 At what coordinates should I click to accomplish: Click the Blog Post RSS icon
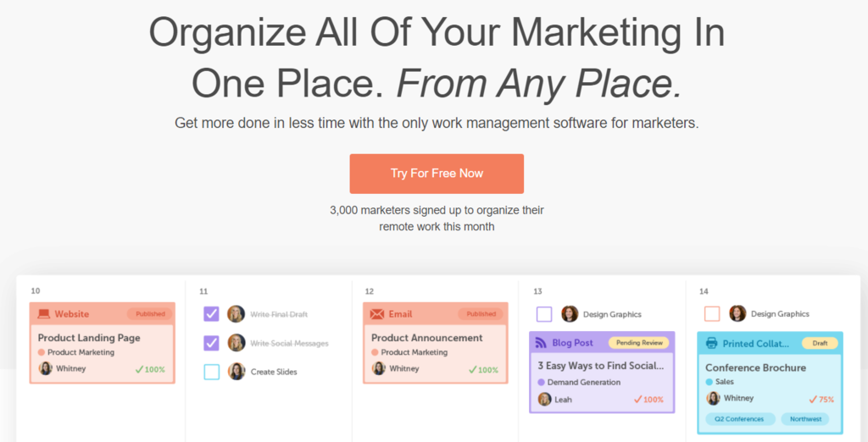pos(540,343)
